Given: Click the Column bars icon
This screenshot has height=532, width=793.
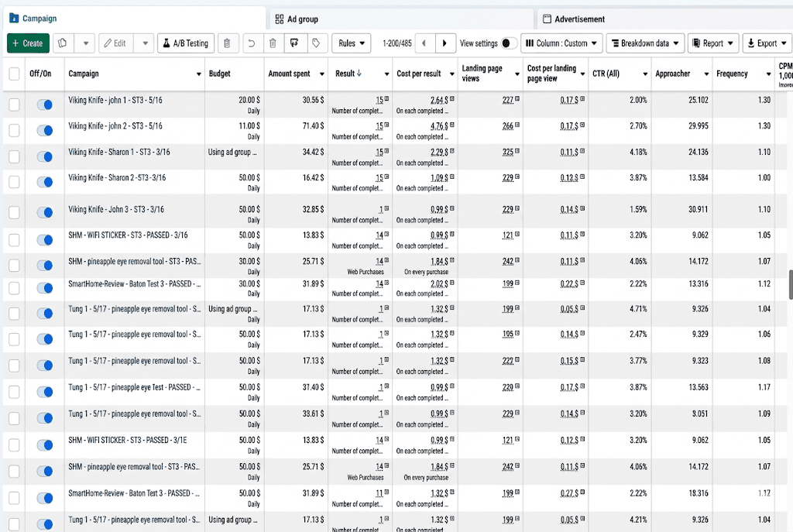Looking at the screenshot, I should click(530, 43).
